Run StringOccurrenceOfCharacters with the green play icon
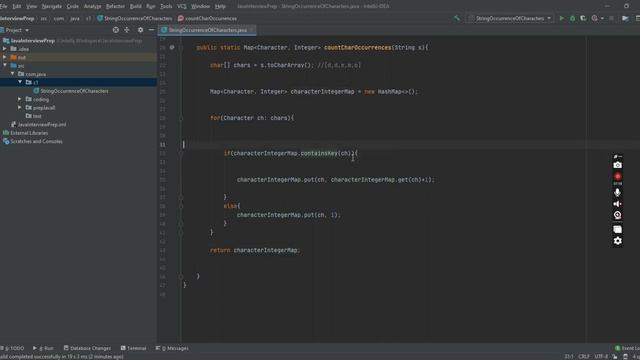 (x=562, y=18)
